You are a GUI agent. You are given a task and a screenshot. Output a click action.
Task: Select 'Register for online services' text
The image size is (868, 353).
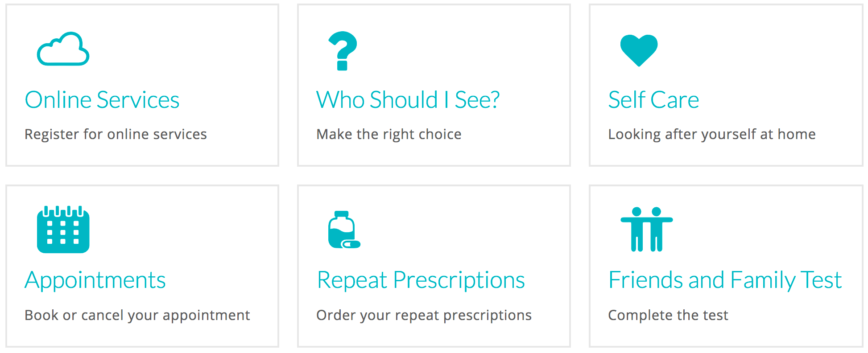tap(116, 134)
